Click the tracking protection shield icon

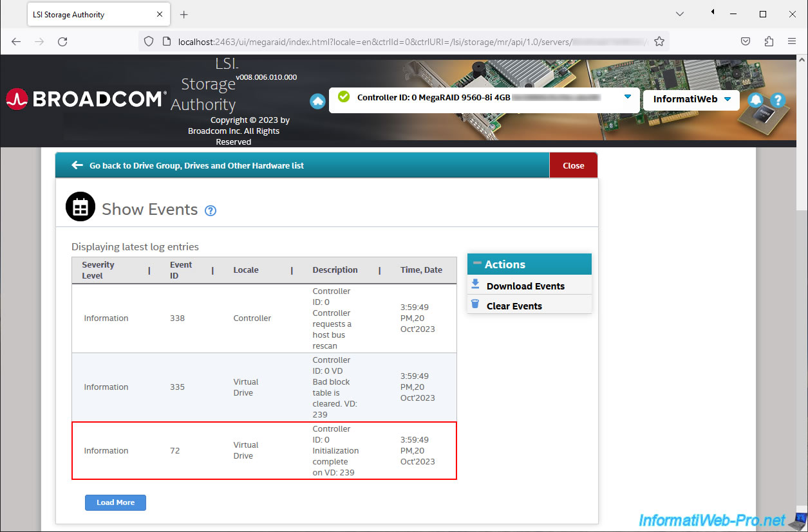(x=149, y=41)
